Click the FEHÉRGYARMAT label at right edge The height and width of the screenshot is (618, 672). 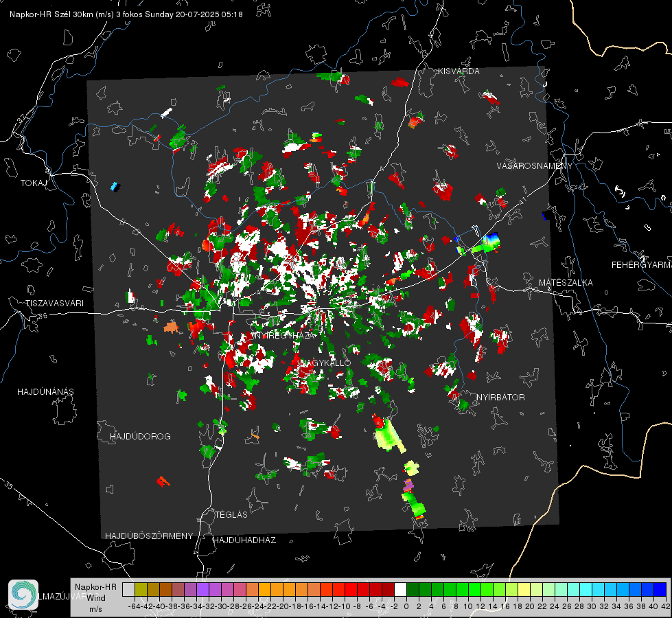tap(641, 265)
